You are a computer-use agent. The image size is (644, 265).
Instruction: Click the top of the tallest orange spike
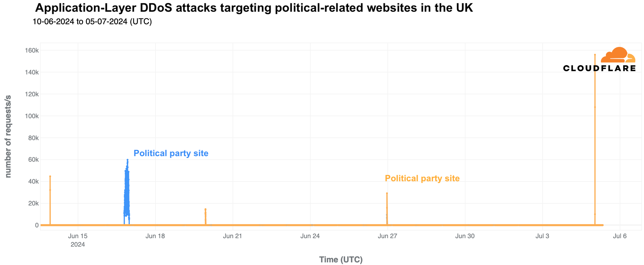(595, 55)
